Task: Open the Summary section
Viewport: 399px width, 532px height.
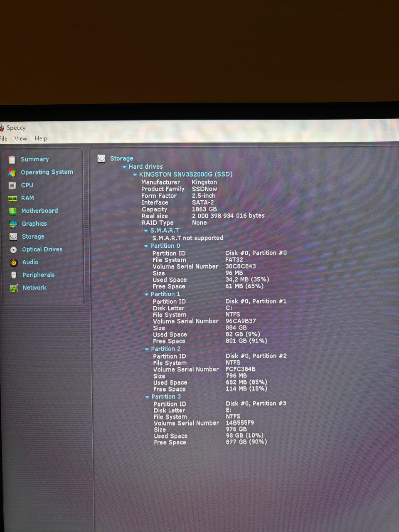Action: coord(35,159)
